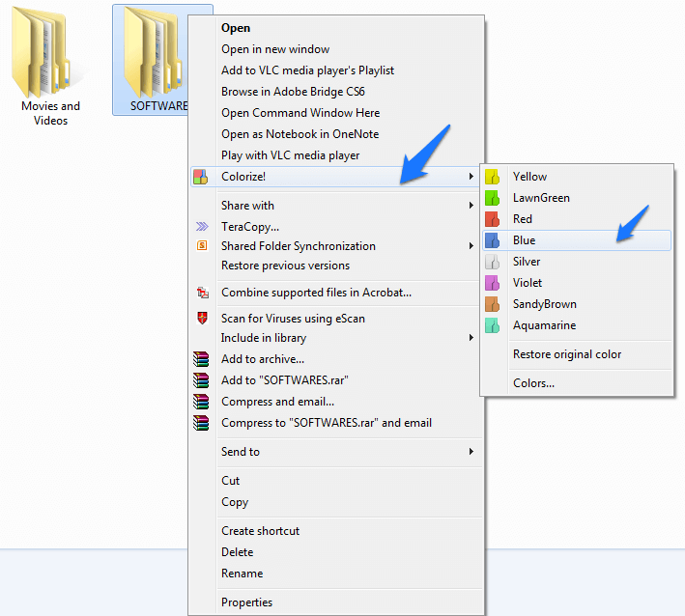Select Restore original color
Viewport: 685px width, 616px height.
coord(577,354)
